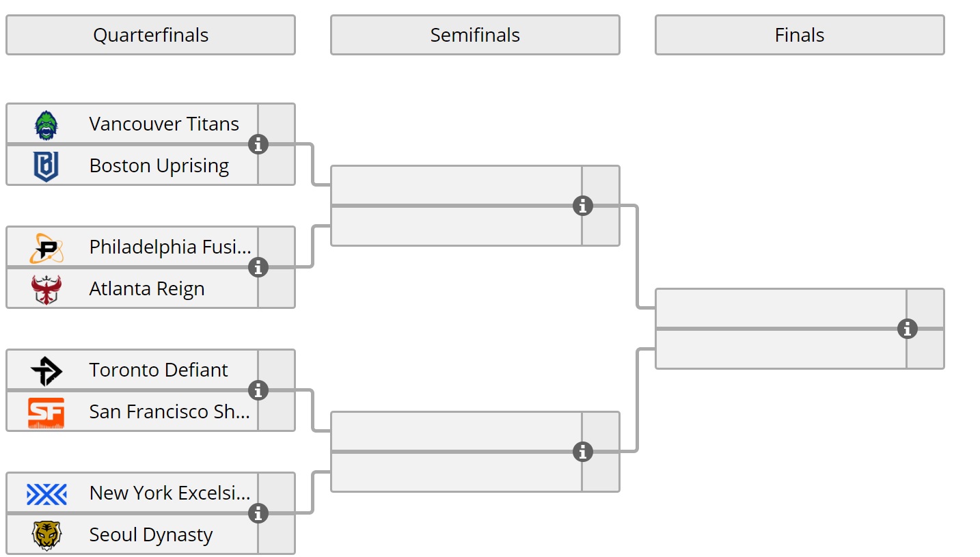Open info for Vancouver Titans vs Boston Uprising
This screenshot has height=557, width=980.
258,144
